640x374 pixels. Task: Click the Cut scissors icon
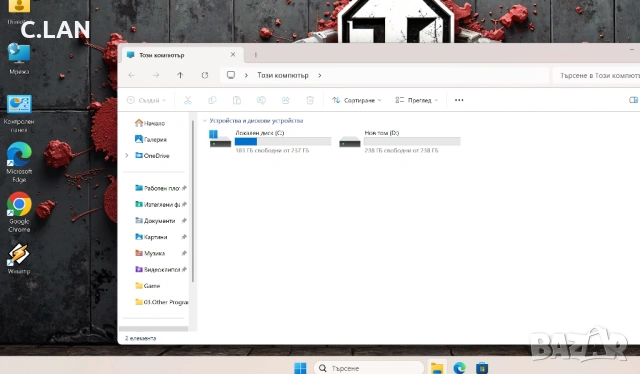coord(188,100)
